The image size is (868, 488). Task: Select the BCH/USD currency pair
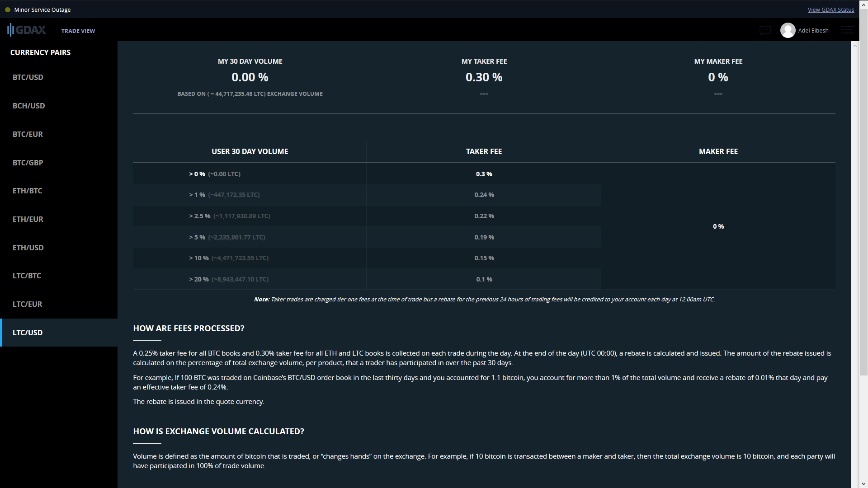click(x=59, y=106)
